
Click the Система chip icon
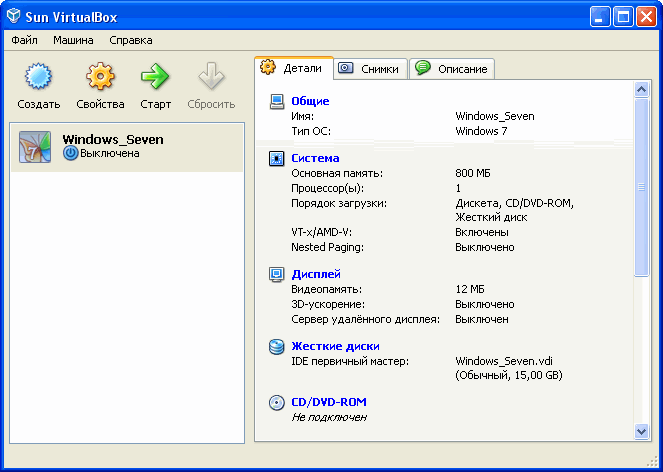(x=277, y=158)
